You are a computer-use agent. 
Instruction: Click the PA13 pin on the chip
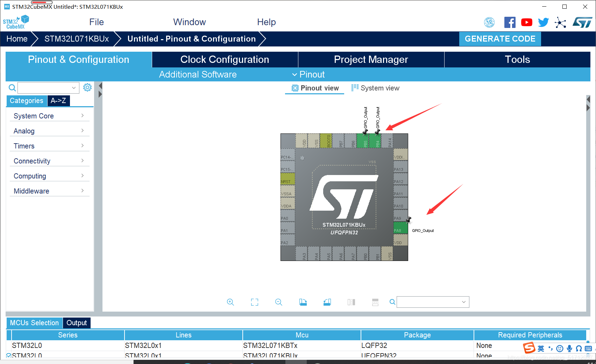point(400,167)
